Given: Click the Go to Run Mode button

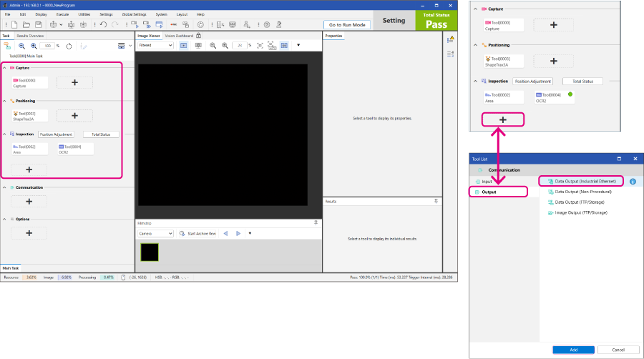Looking at the screenshot, I should point(347,24).
